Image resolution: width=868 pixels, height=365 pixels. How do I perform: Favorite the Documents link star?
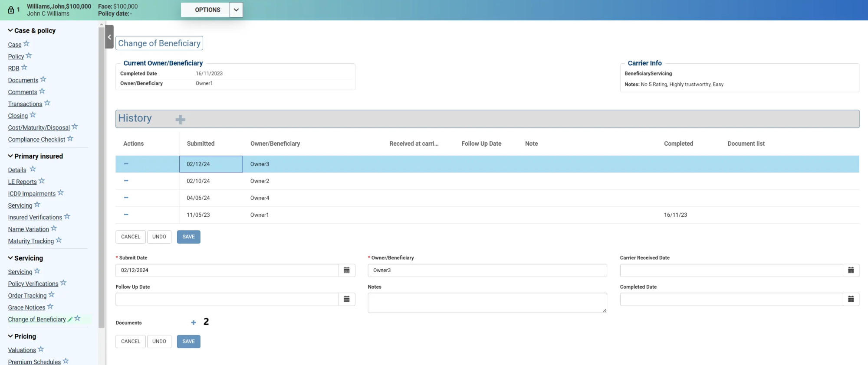tap(43, 80)
